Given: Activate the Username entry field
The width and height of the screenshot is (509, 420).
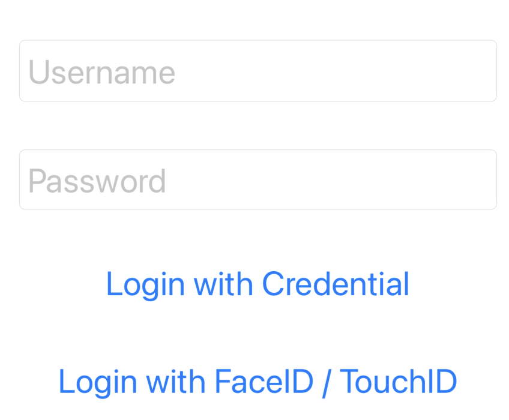Looking at the screenshot, I should (258, 71).
